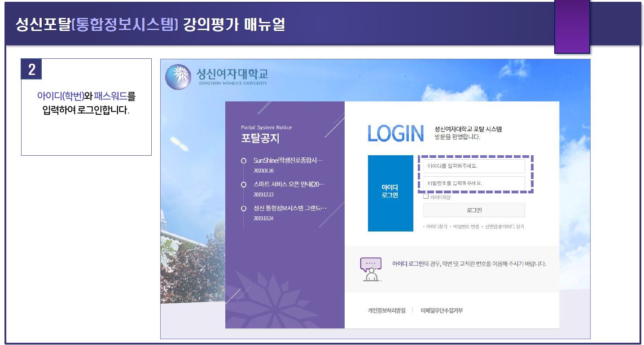Click the password input field
The width and height of the screenshot is (644, 345).
coord(473,183)
